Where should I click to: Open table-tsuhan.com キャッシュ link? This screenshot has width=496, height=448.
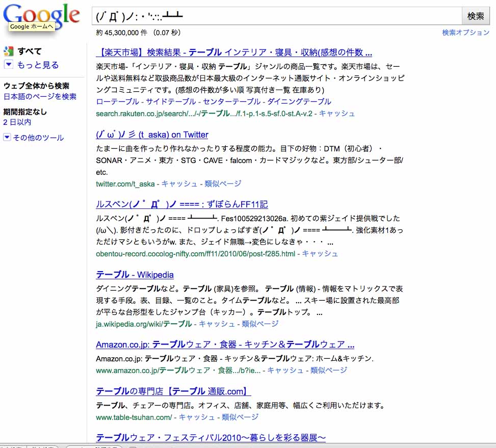(197, 417)
